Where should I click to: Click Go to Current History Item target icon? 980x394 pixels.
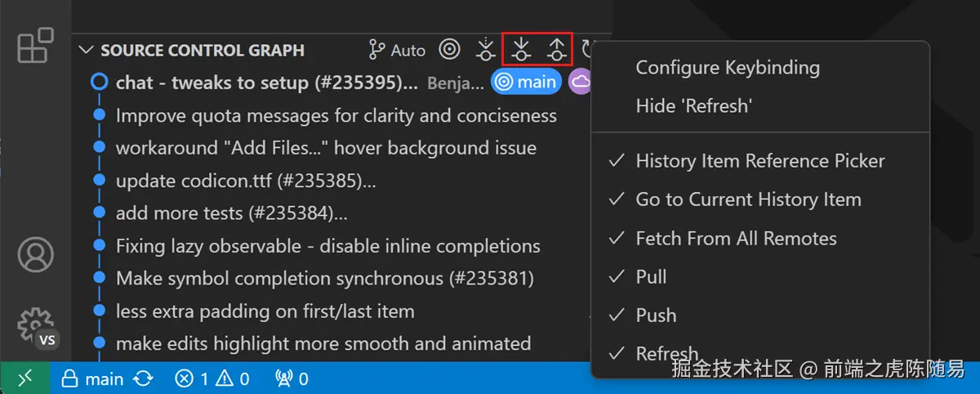(449, 50)
